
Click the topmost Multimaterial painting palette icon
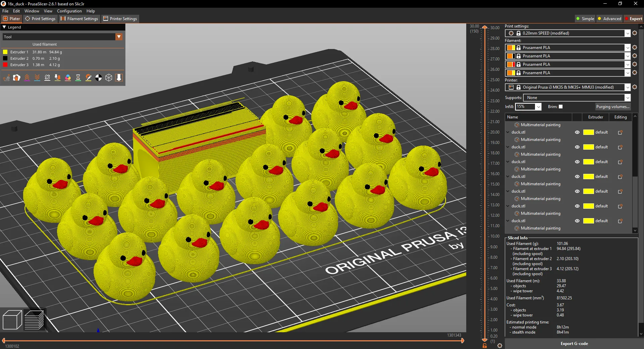click(x=517, y=125)
